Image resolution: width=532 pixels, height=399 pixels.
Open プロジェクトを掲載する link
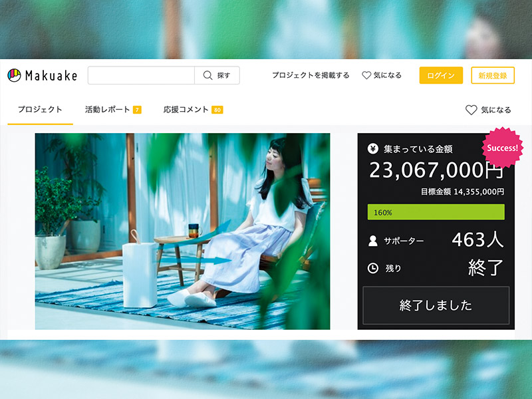pos(310,75)
